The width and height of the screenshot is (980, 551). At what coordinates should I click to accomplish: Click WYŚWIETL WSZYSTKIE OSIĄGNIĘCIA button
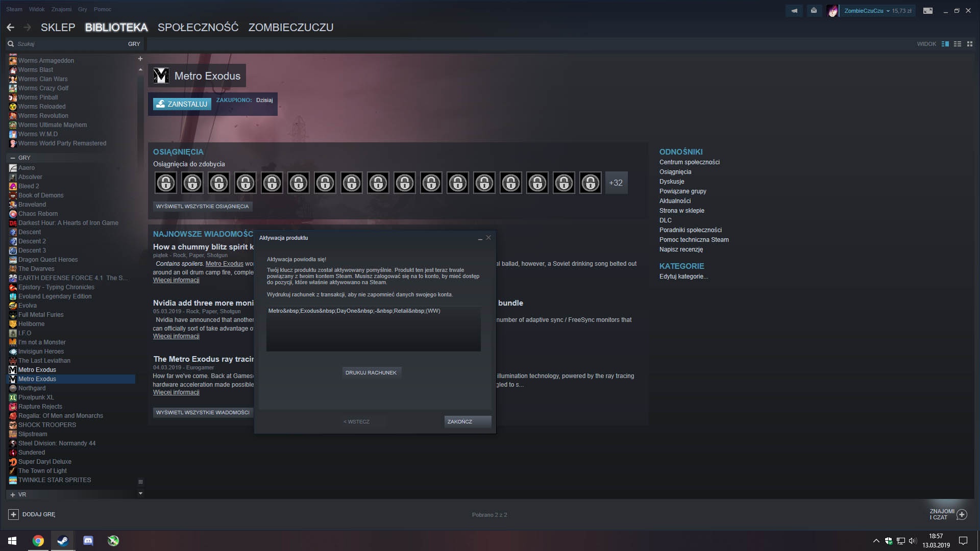pyautogui.click(x=203, y=207)
